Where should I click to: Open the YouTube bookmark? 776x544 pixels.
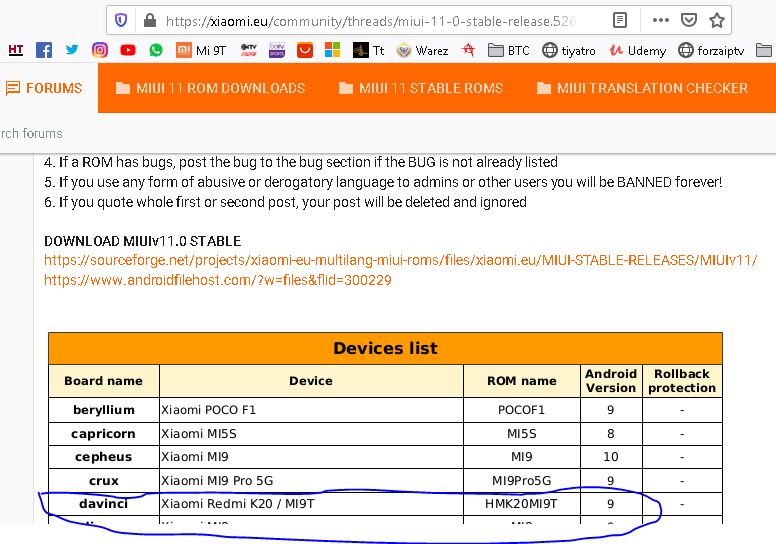(x=128, y=50)
